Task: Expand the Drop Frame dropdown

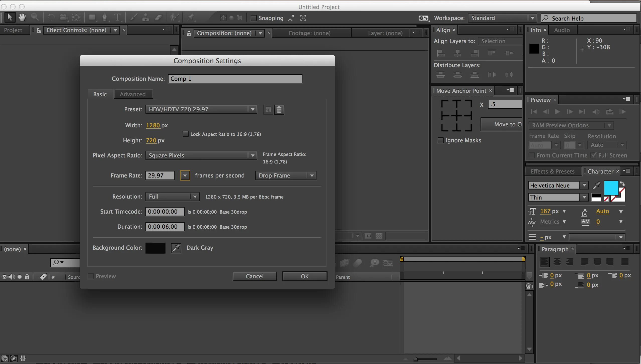Action: tap(286, 175)
